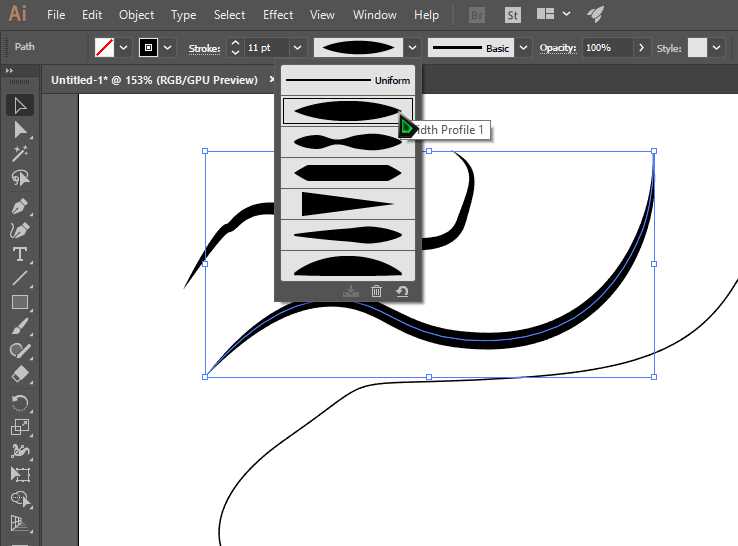Click the 11 pt stroke weight field
This screenshot has width=738, height=546.
coord(265,48)
